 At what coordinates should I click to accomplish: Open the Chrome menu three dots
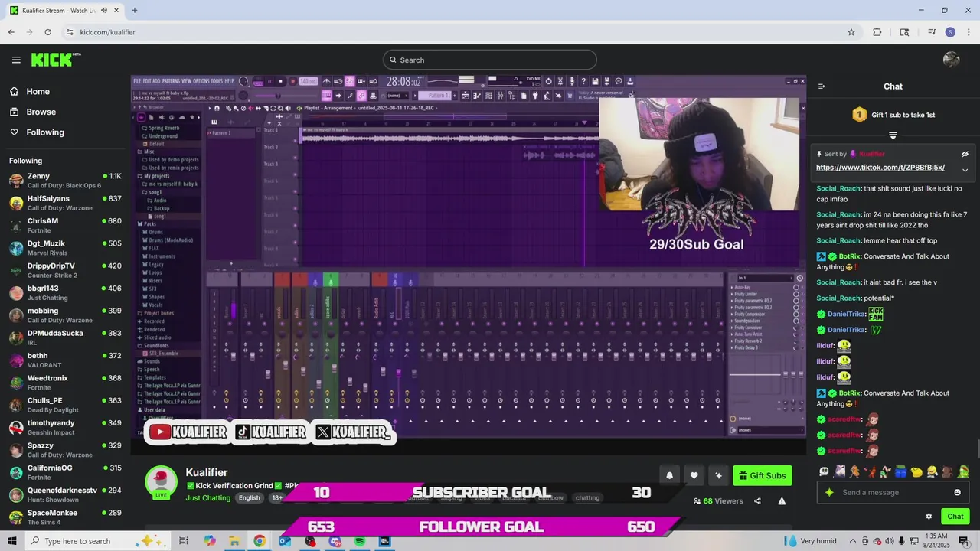click(x=968, y=32)
